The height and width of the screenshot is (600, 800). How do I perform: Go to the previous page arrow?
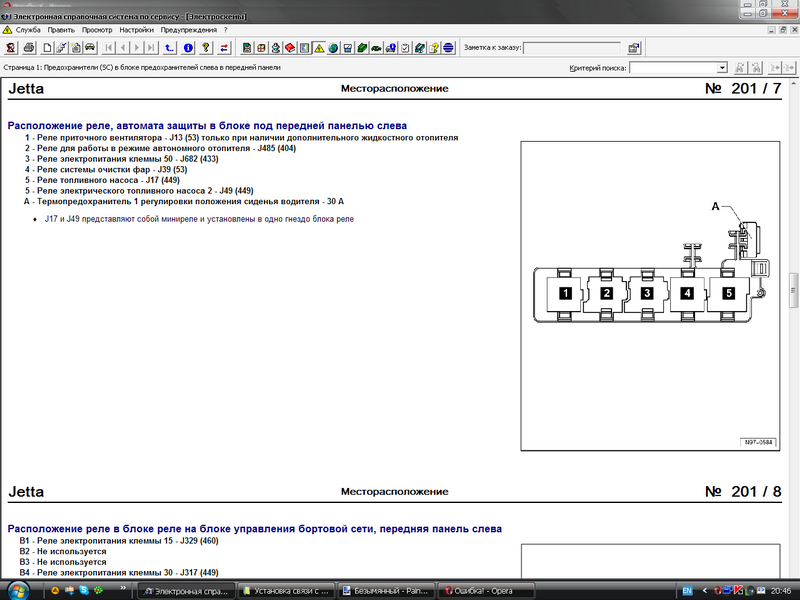[122, 48]
